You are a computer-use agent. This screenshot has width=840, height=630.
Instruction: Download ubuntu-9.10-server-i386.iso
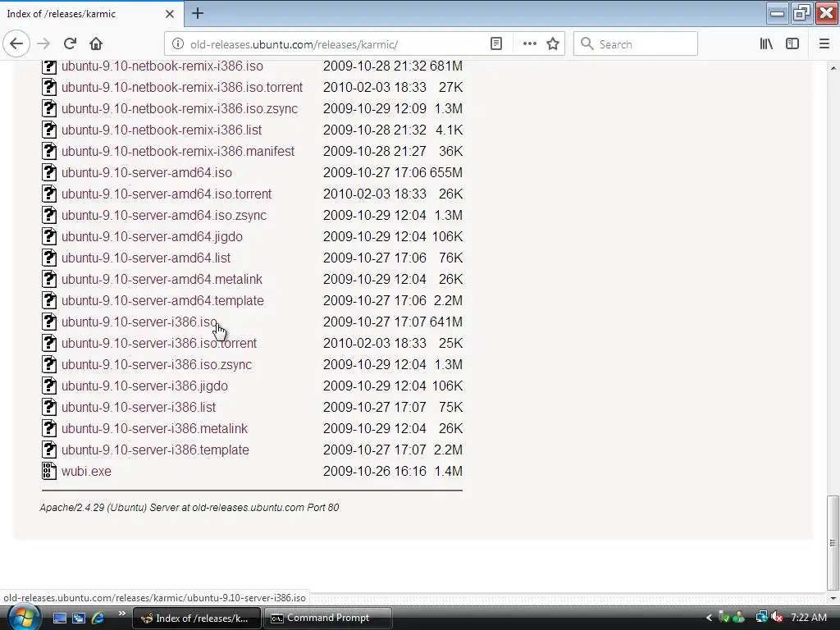139,322
